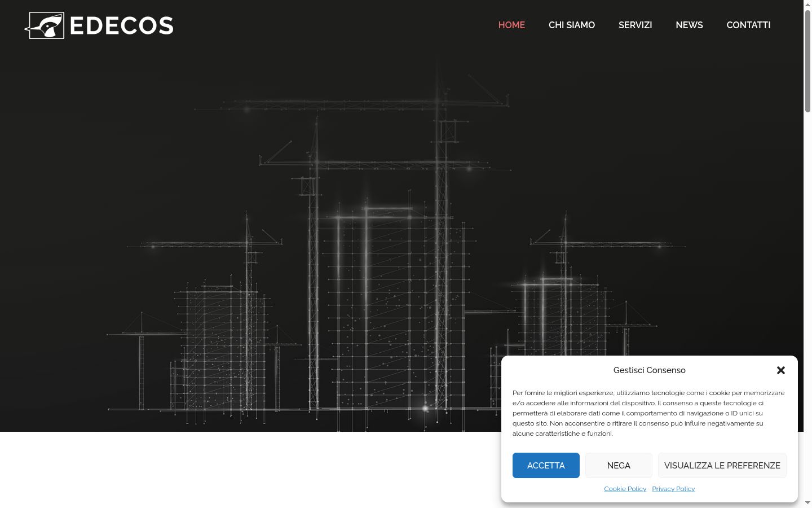Click the 'Gestisci Consenso' dialog title
This screenshot has height=508, width=812.
(650, 370)
